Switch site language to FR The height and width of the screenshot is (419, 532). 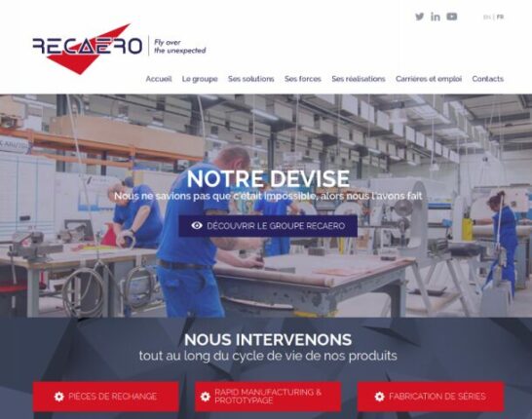(x=500, y=17)
